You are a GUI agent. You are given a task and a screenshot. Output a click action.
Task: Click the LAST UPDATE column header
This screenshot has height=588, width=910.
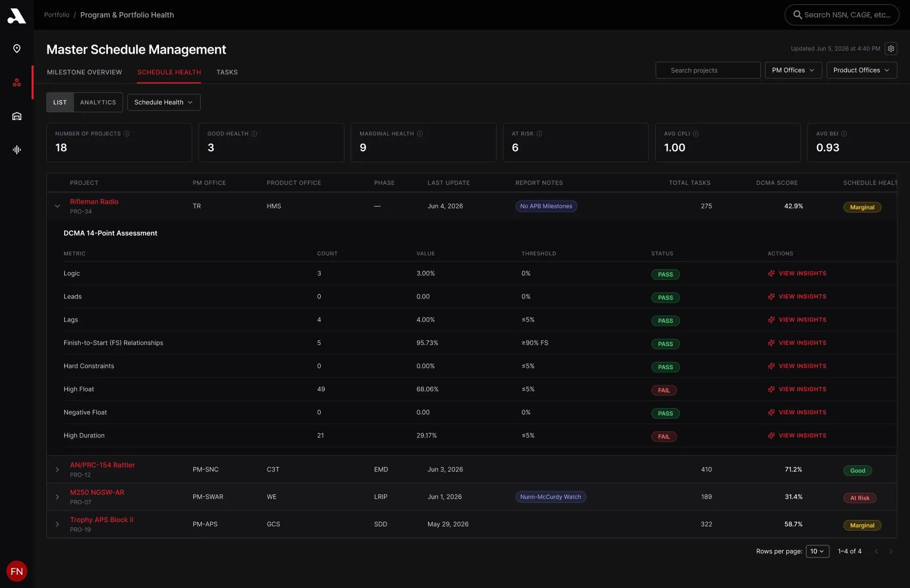click(x=449, y=183)
